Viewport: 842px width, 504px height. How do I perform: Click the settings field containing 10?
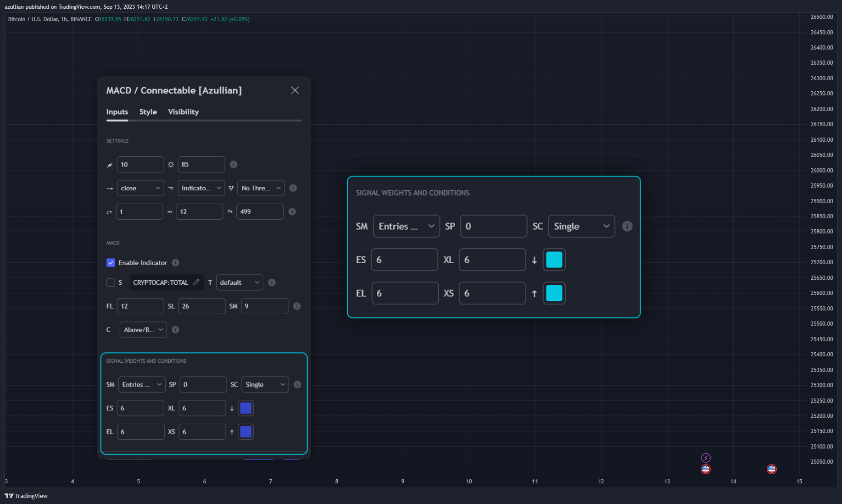(x=140, y=164)
